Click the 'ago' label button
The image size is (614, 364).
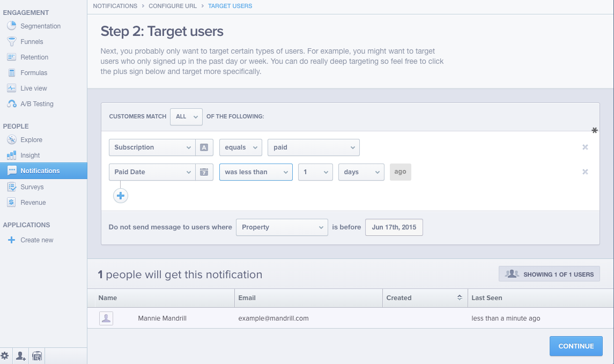[x=400, y=172]
